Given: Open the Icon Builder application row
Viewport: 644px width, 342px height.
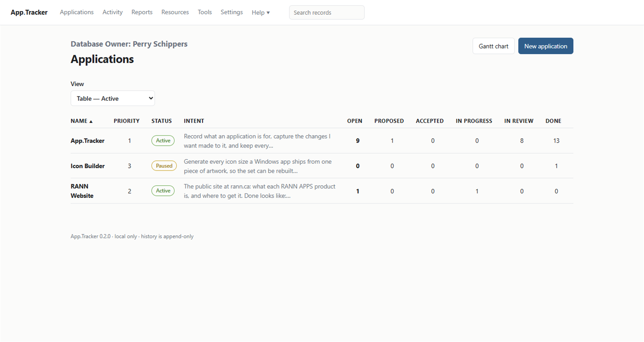Looking at the screenshot, I should point(322,166).
